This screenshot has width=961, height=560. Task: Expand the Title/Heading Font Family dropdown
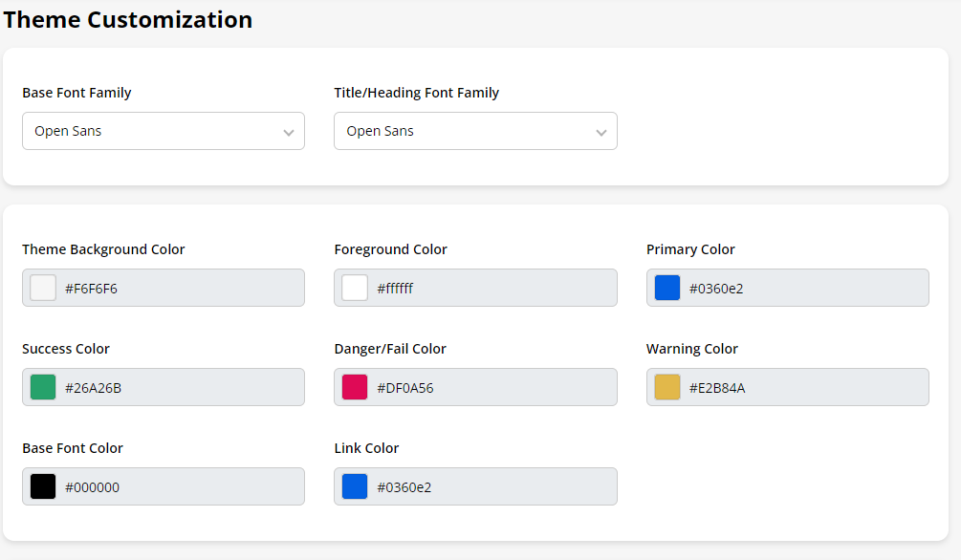pos(475,131)
